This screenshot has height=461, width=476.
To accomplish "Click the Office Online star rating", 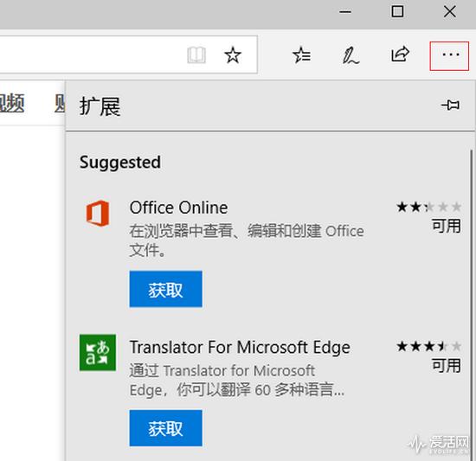I will coord(429,207).
